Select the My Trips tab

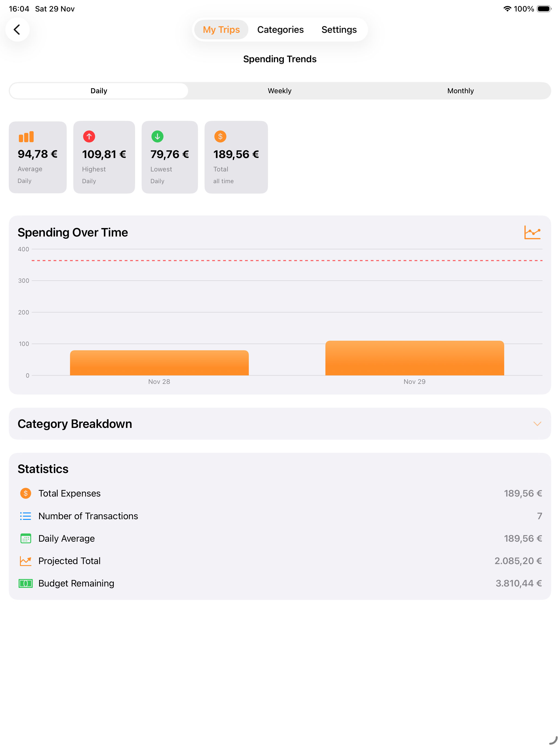(x=221, y=30)
